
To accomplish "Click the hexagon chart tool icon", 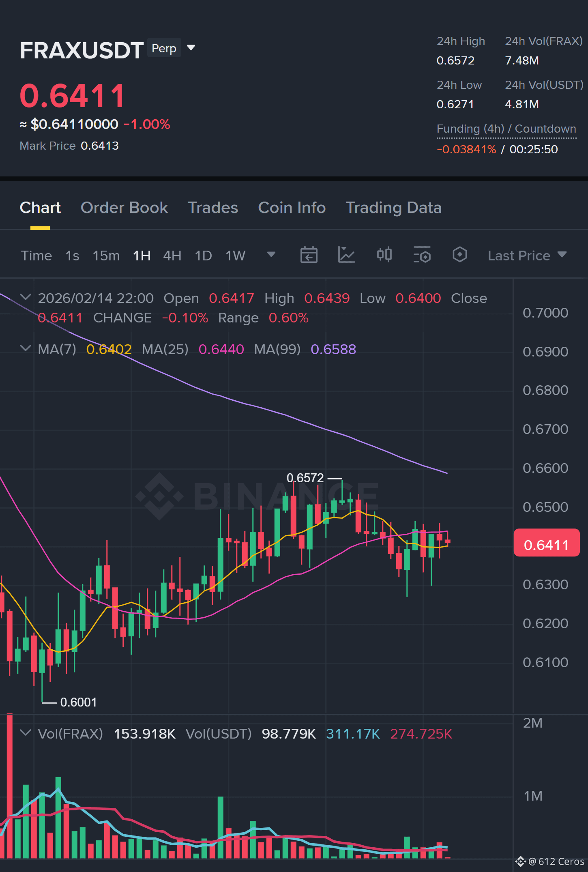I will tap(459, 255).
